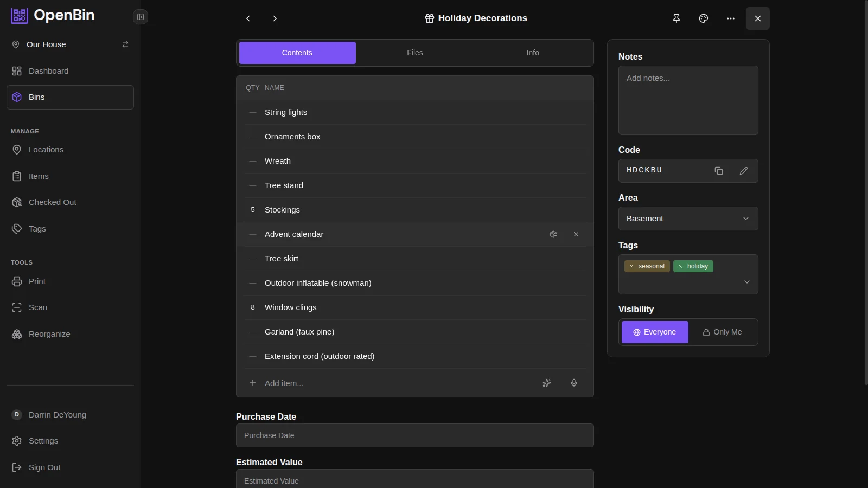Click the Add notes text area
868x488 pixels.
pos(688,100)
